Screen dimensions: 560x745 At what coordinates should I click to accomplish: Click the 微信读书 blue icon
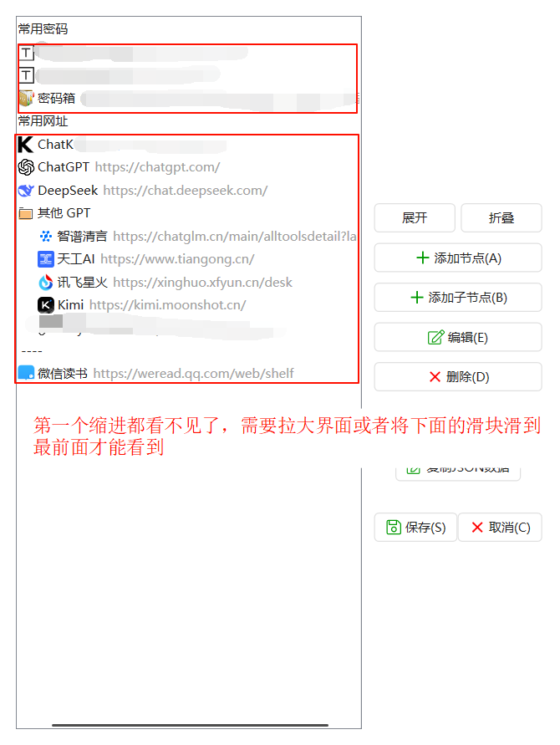coord(26,373)
